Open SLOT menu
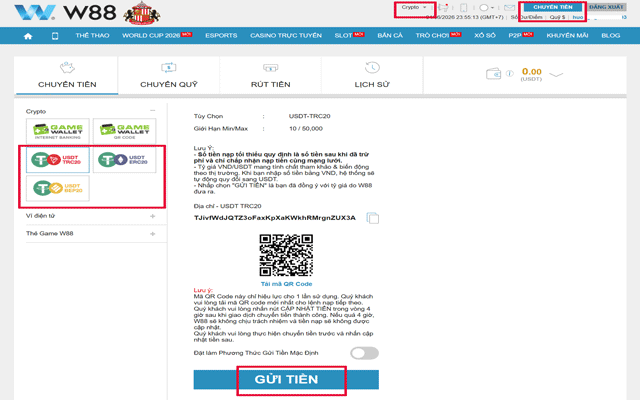 pyautogui.click(x=349, y=36)
